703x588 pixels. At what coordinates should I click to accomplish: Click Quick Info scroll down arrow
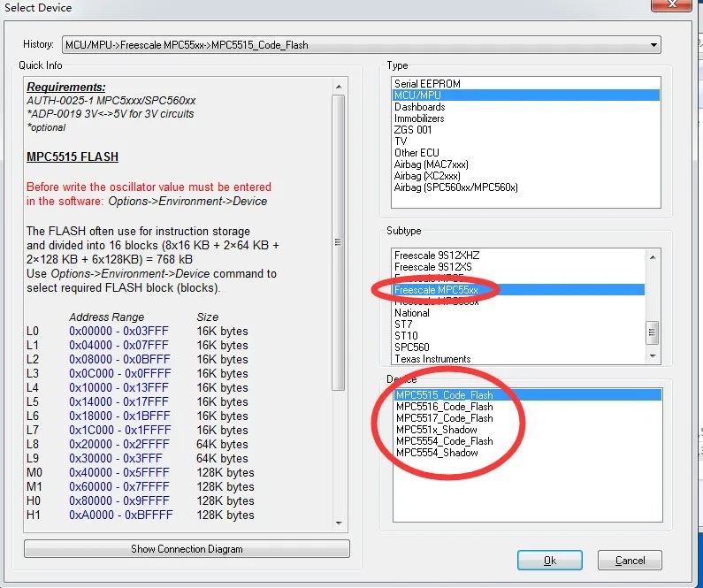[x=339, y=523]
